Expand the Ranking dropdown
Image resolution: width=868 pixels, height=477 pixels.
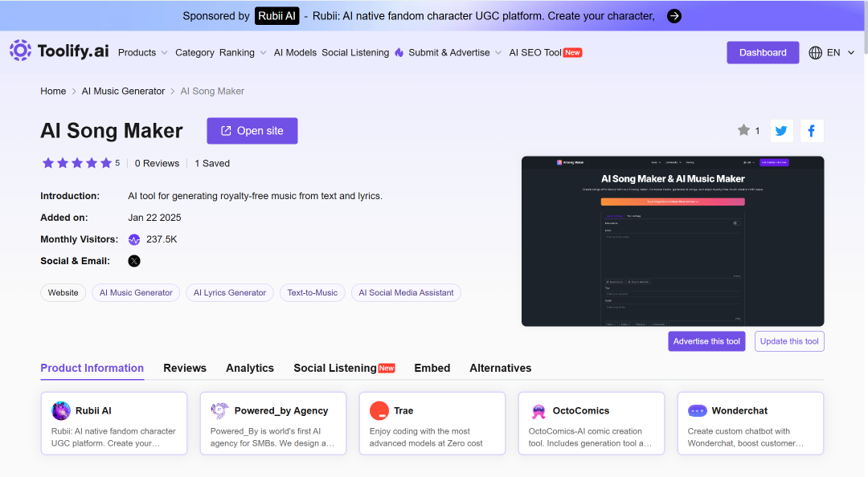(243, 52)
